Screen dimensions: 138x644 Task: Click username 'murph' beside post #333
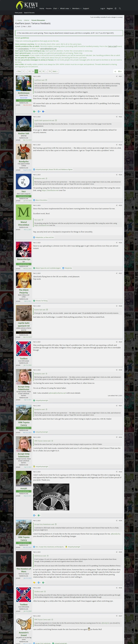[24, 488]
